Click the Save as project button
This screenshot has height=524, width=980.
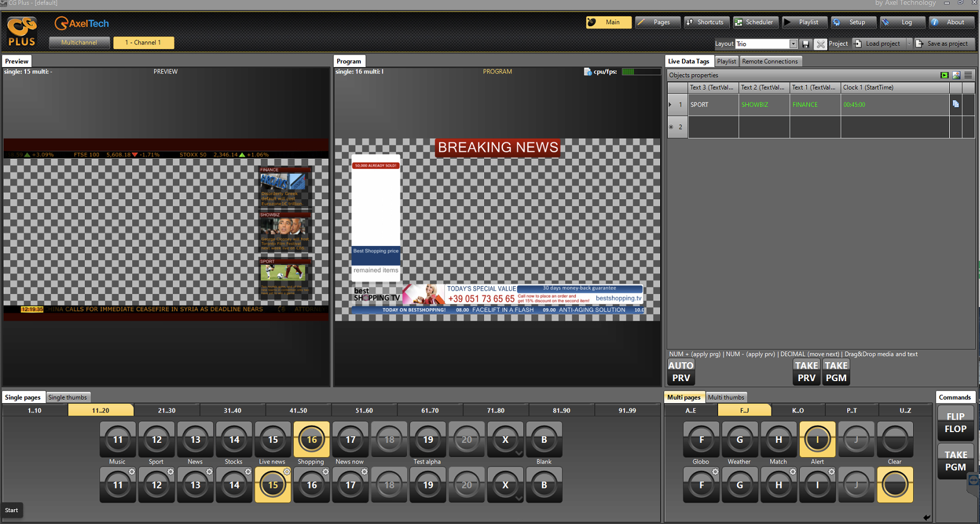(x=944, y=44)
